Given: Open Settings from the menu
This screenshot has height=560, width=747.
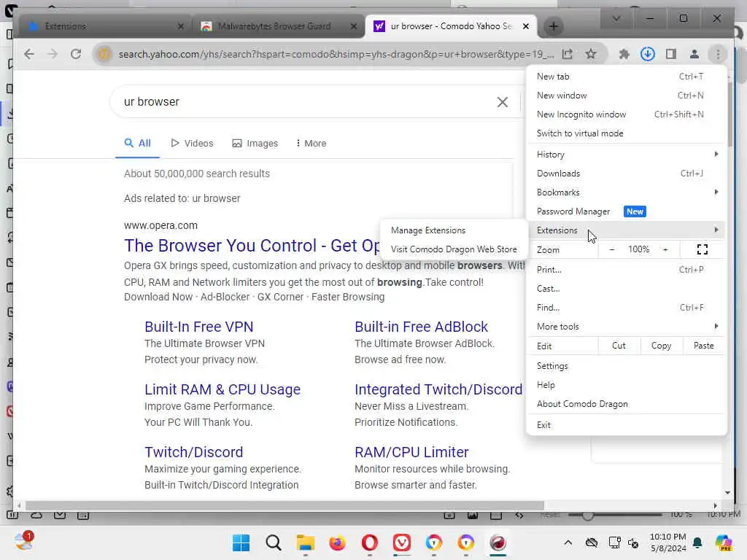Looking at the screenshot, I should (627, 366).
